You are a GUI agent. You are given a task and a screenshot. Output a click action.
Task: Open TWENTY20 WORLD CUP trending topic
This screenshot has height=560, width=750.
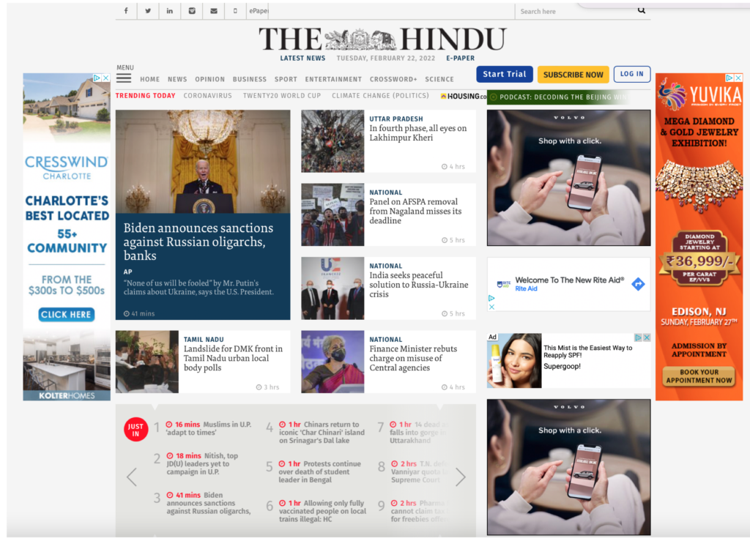(282, 96)
